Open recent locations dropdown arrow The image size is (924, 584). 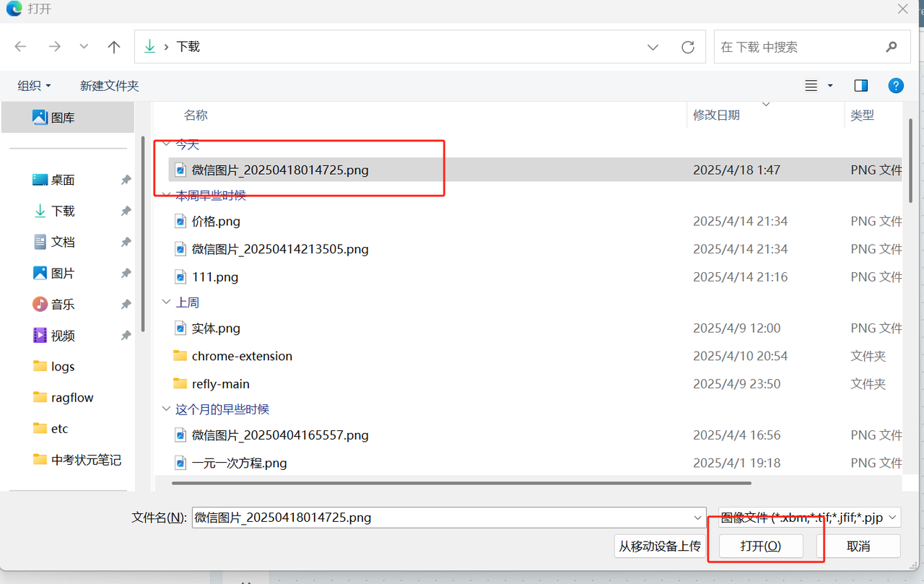coord(84,47)
